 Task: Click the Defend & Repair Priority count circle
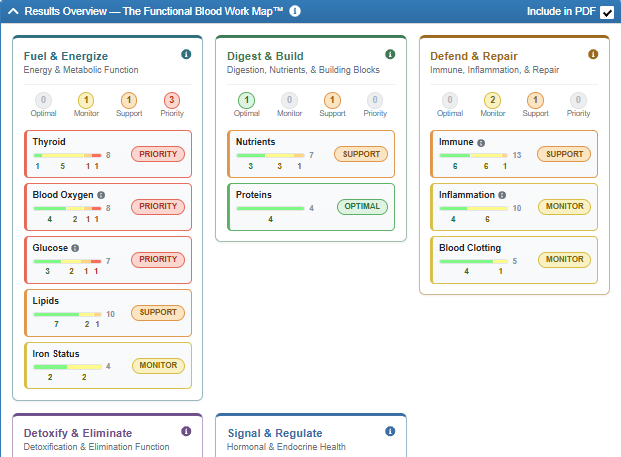pos(578,100)
